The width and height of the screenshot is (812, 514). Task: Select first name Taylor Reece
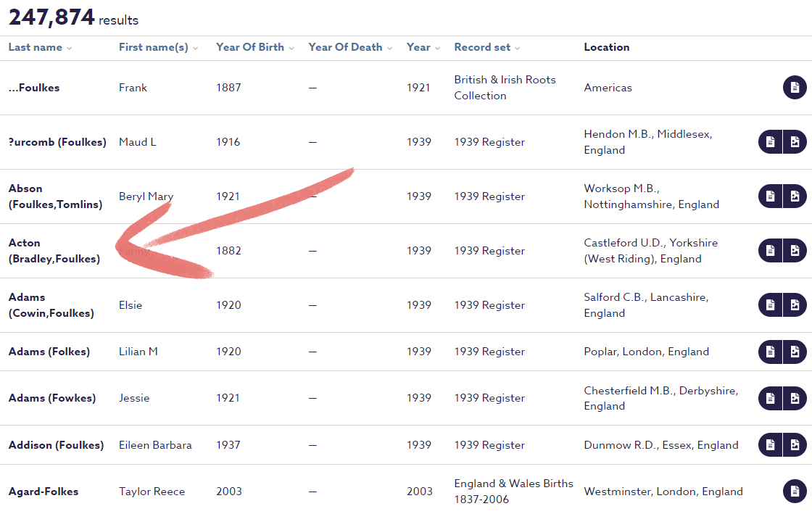click(152, 492)
